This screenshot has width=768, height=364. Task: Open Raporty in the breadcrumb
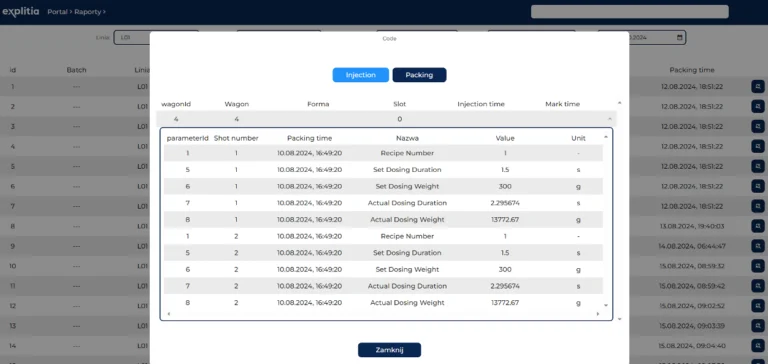tap(87, 12)
